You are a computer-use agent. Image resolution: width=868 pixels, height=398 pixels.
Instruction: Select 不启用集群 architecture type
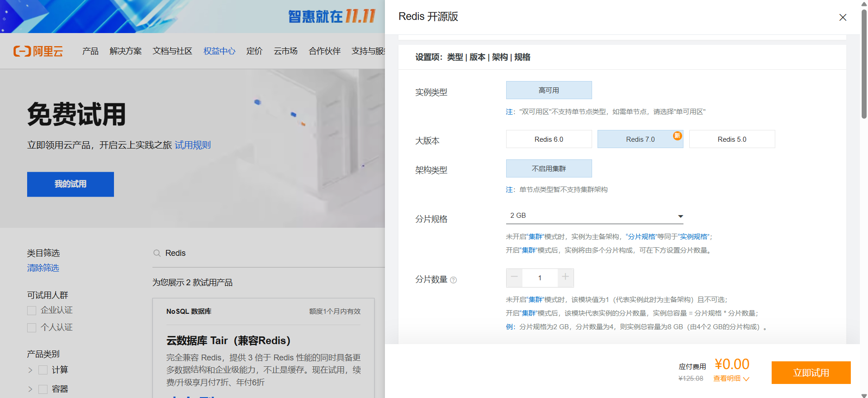coord(549,168)
